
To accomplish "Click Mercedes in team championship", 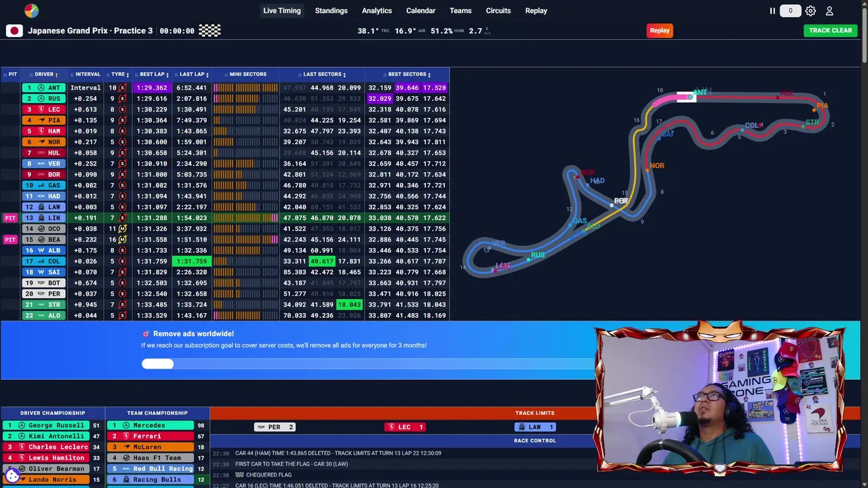I will pos(151,426).
